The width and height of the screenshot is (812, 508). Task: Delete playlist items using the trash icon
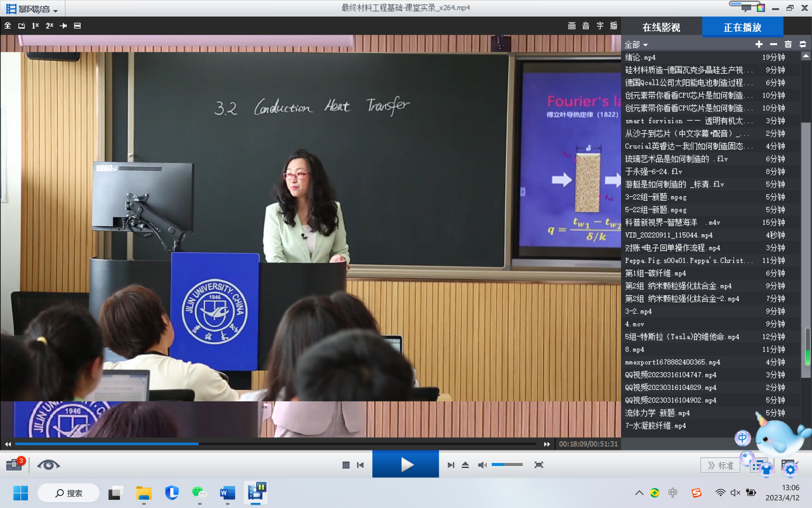788,44
